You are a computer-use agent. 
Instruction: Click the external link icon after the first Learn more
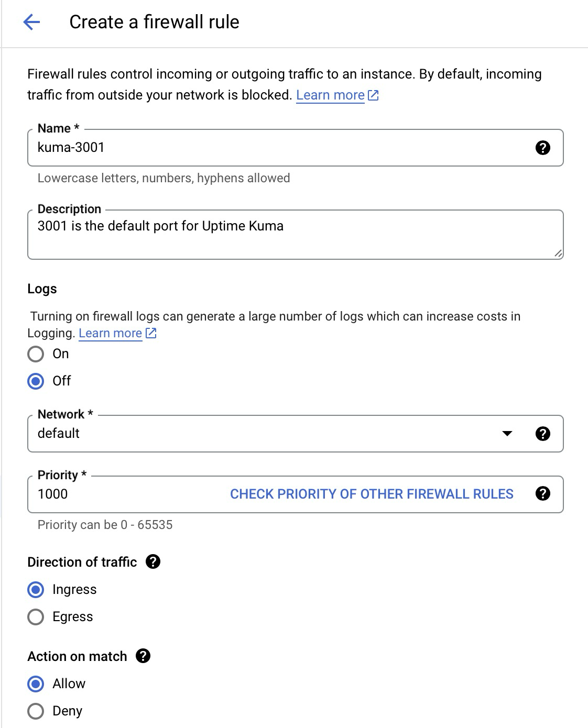point(373,95)
